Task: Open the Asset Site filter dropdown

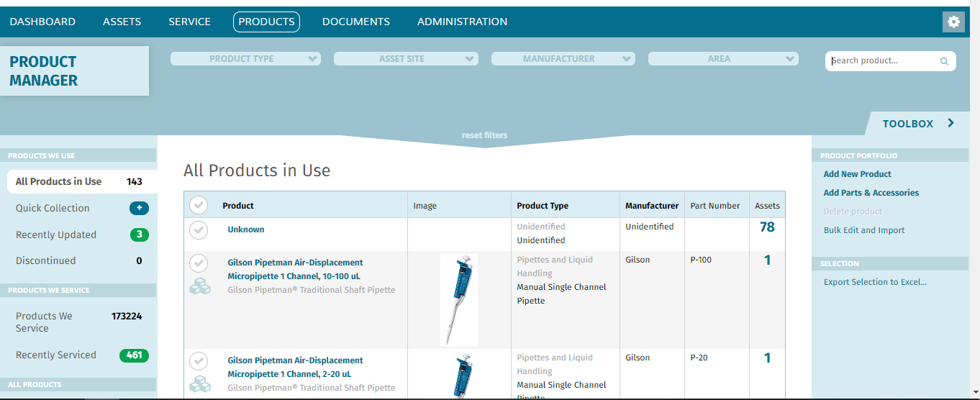Action: (x=406, y=59)
